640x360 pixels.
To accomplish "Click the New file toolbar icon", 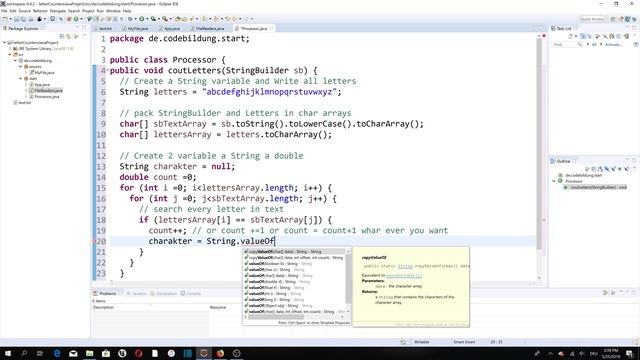I will click(5, 19).
